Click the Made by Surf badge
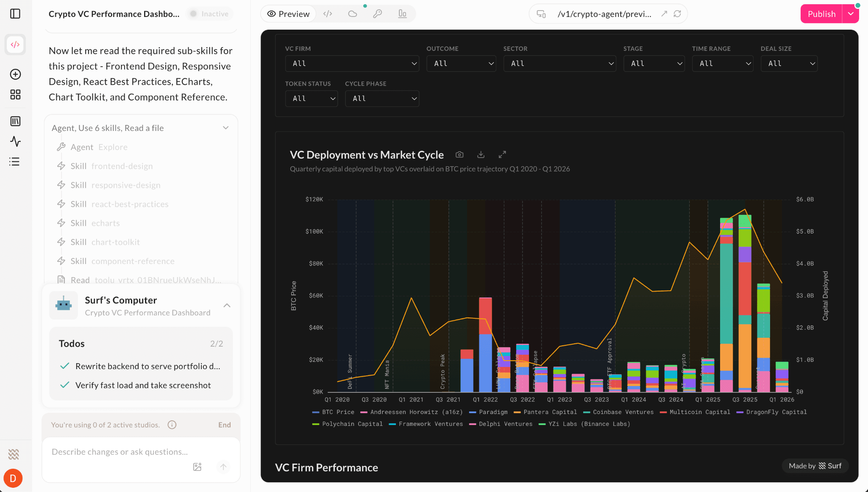Viewport: 868px width, 492px height. click(x=815, y=466)
